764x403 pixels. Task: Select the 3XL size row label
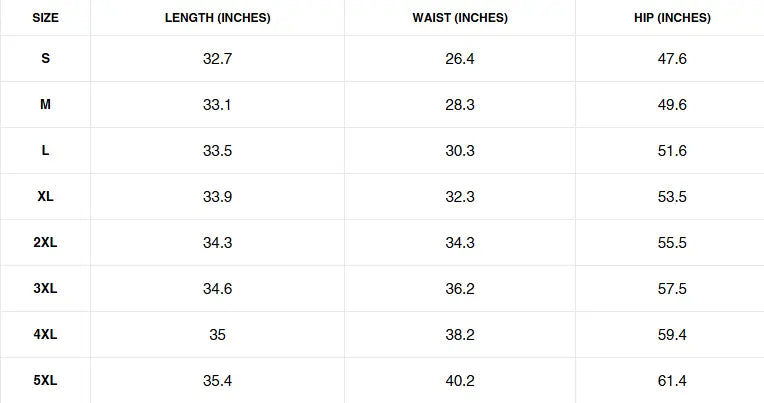point(45,289)
